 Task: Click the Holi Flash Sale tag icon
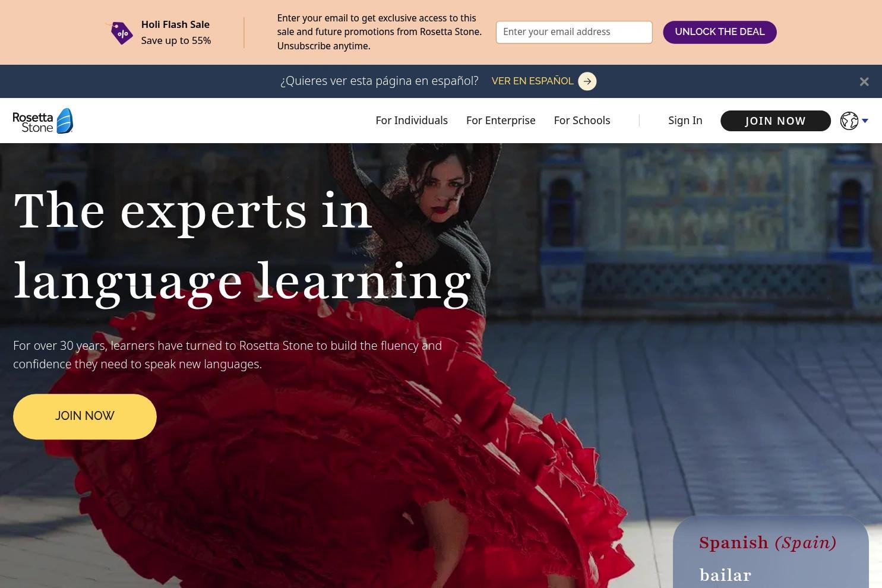point(121,33)
